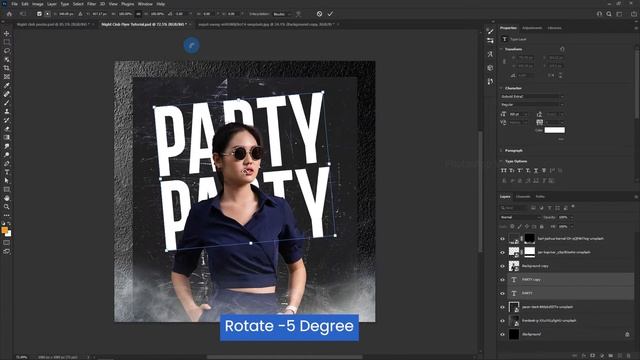Select the Rectangular Marquee tool

pyautogui.click(x=7, y=42)
